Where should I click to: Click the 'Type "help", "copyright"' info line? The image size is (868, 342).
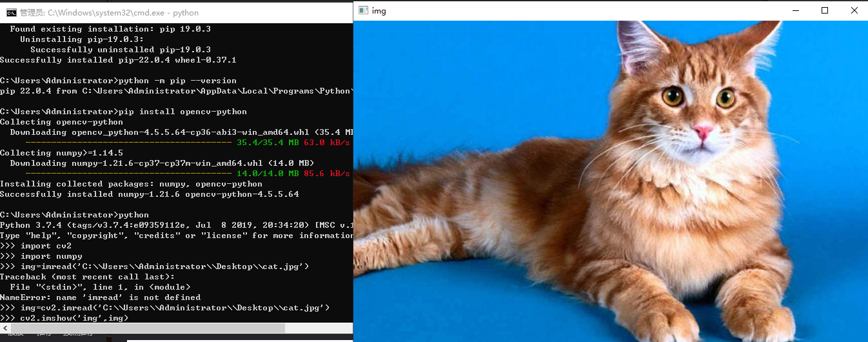[176, 236]
